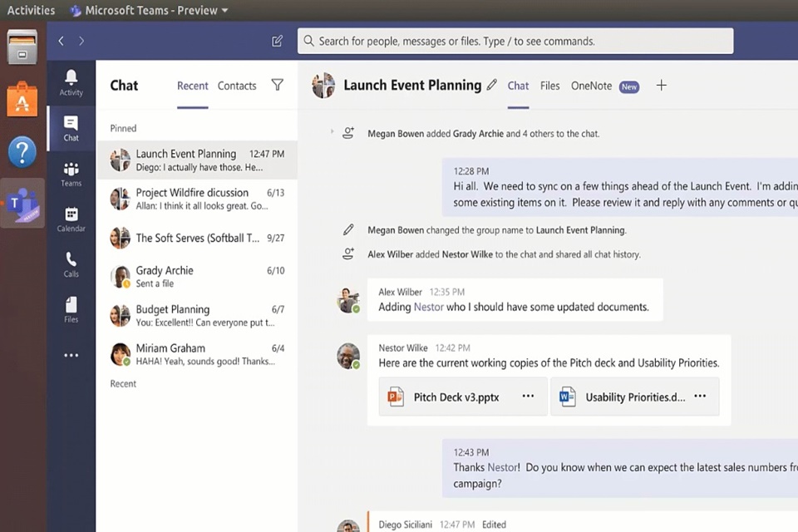Click 'Nestor Wilke' sender name at 12:42 PM
This screenshot has width=798, height=532.
click(x=402, y=348)
